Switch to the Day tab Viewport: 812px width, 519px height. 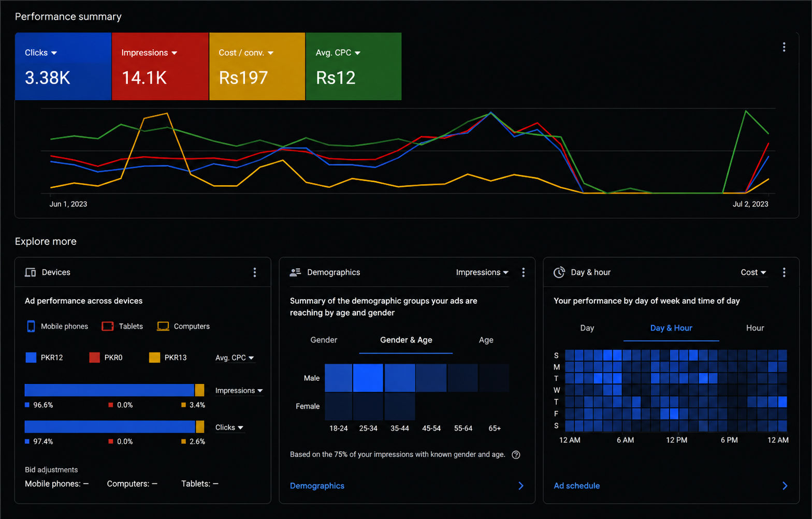(x=587, y=328)
